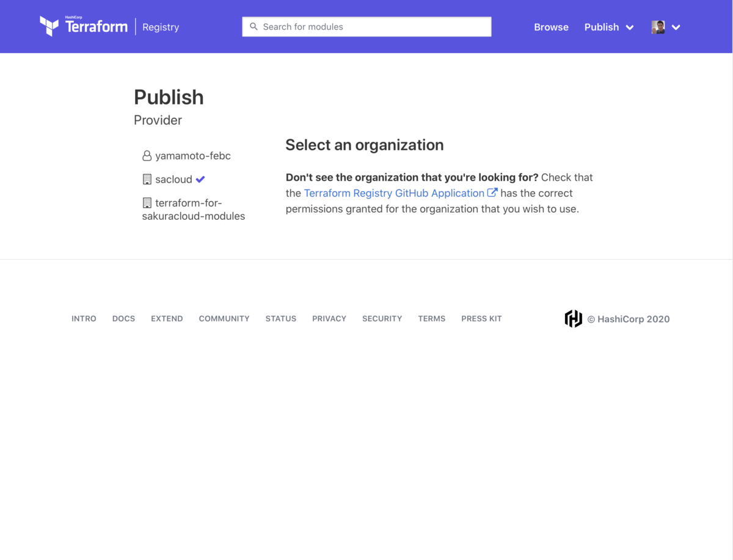This screenshot has width=733, height=560.
Task: Click the Terraform logo icon
Action: pos(49,26)
